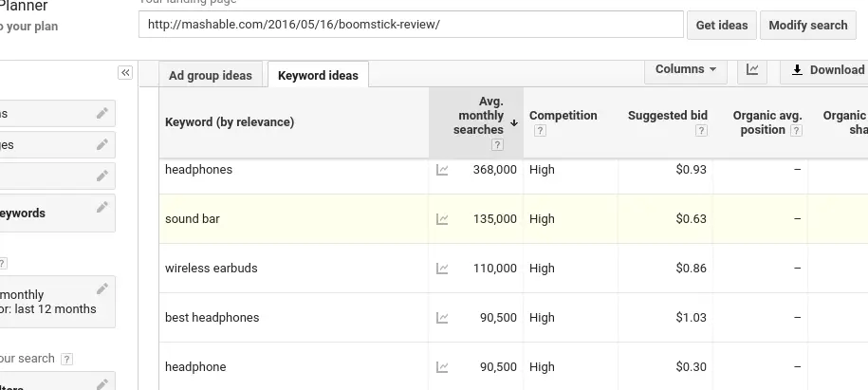The height and width of the screenshot is (390, 868).
Task: Open help icon next to 'our search'
Action: point(66,359)
